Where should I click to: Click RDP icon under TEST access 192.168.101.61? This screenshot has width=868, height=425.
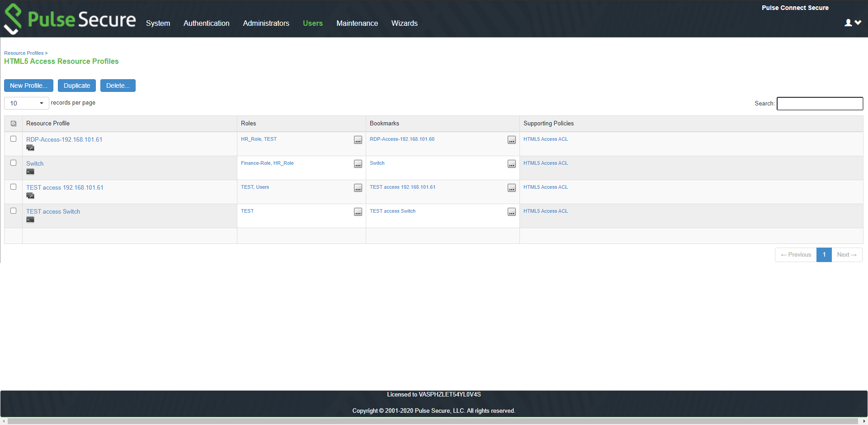30,196
